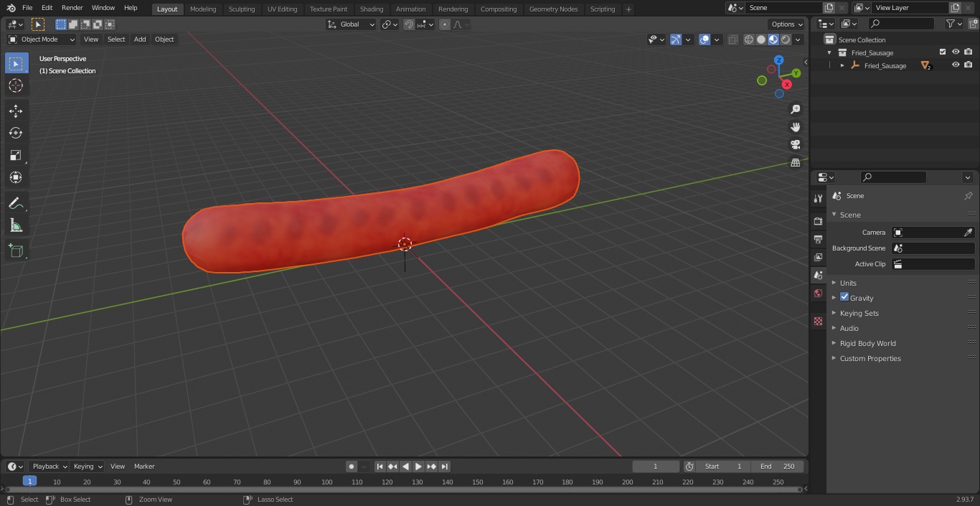
Task: Select the Cursor tool
Action: pos(17,85)
